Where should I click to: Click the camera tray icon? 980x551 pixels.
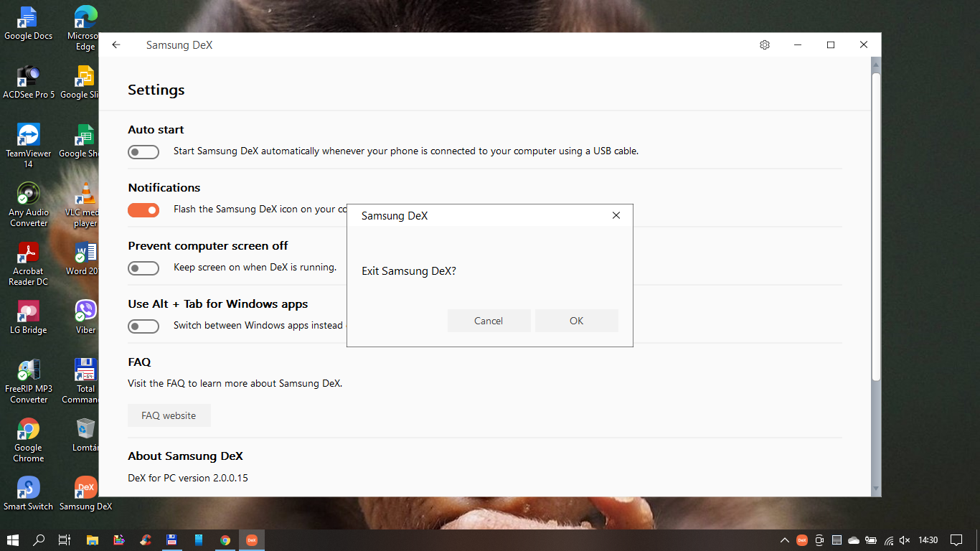click(x=819, y=540)
